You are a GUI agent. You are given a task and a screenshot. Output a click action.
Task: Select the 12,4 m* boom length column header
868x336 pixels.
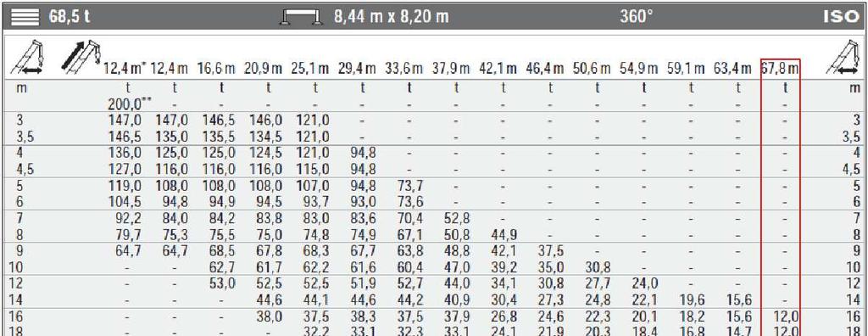click(125, 70)
